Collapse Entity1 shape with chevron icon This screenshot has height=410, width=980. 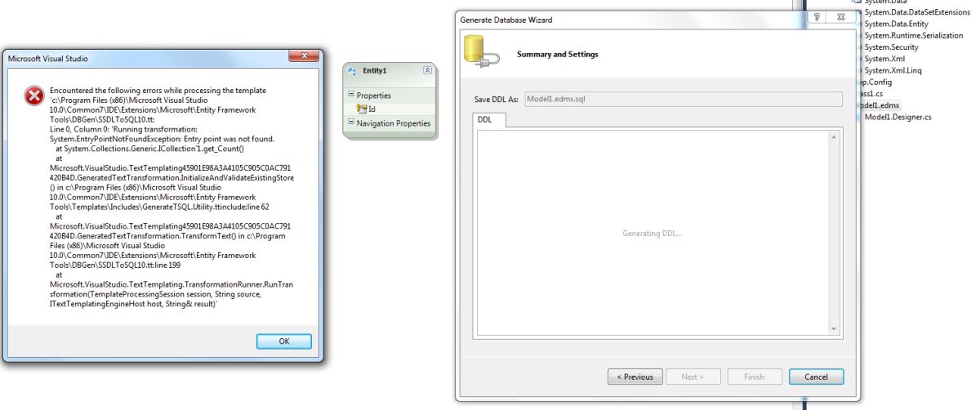427,72
